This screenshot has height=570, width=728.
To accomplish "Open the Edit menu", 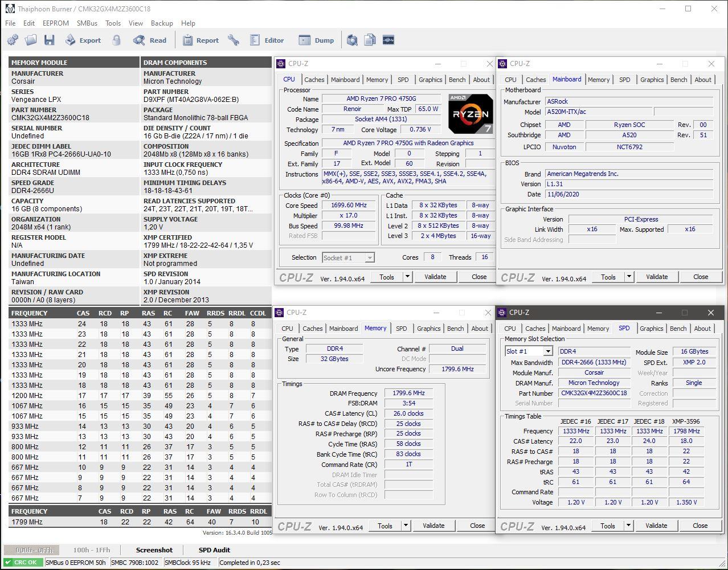I will coord(29,23).
